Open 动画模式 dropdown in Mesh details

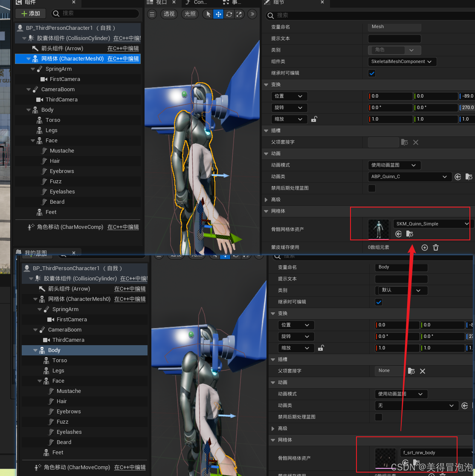[394, 165]
